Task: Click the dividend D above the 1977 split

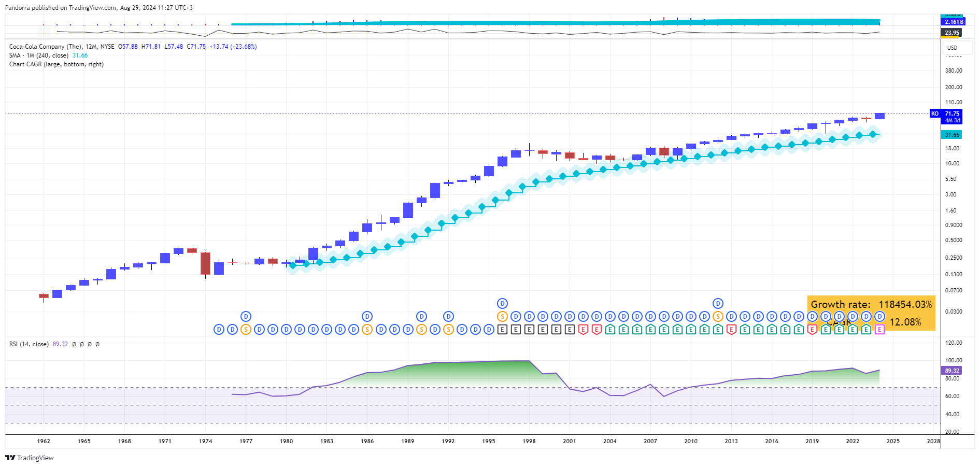Action: click(246, 316)
